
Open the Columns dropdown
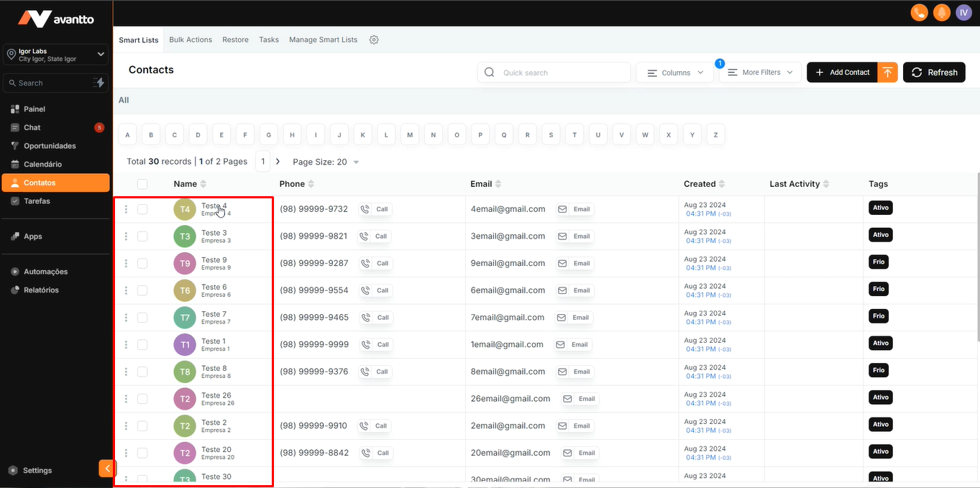(x=674, y=73)
